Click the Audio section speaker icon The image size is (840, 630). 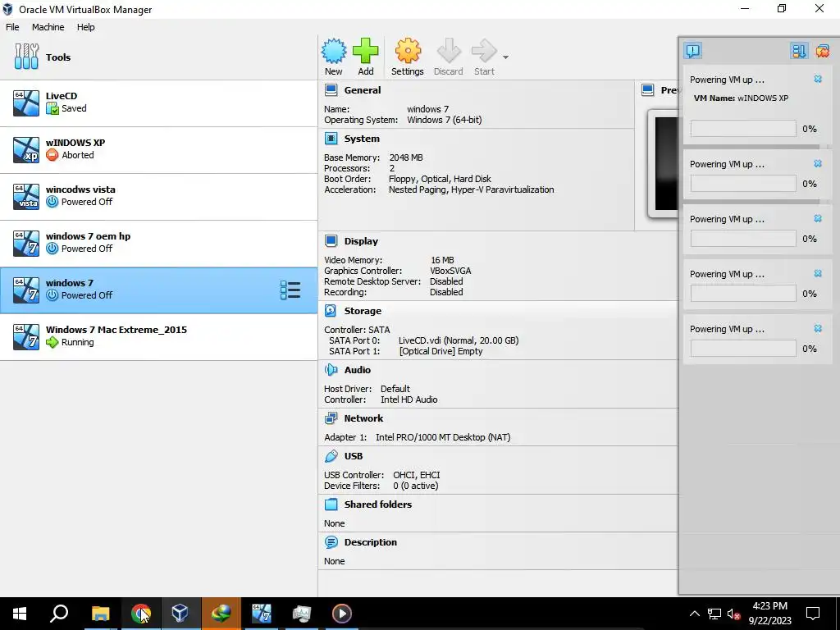(331, 370)
